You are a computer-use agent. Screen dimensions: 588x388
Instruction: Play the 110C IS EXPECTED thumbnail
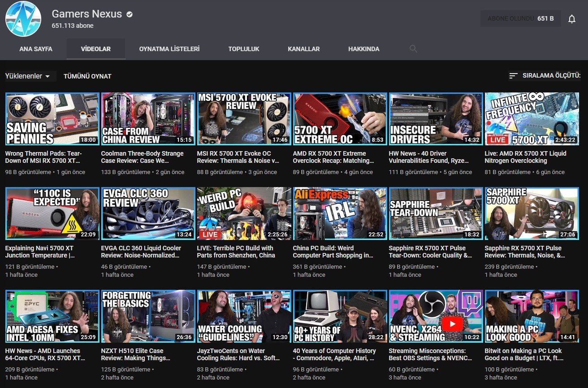[x=52, y=214]
